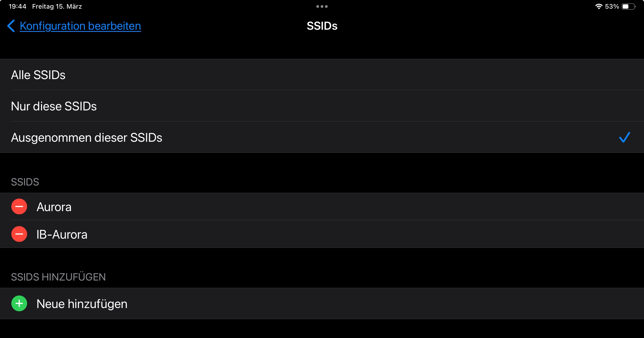Select the Alle SSIDs option
The image size is (644, 338).
(38, 75)
